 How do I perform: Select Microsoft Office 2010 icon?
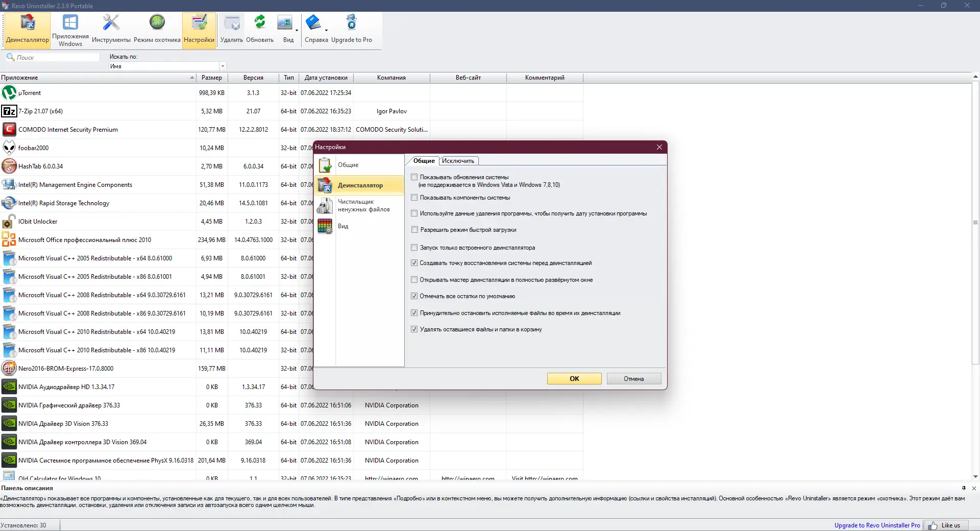pos(9,240)
